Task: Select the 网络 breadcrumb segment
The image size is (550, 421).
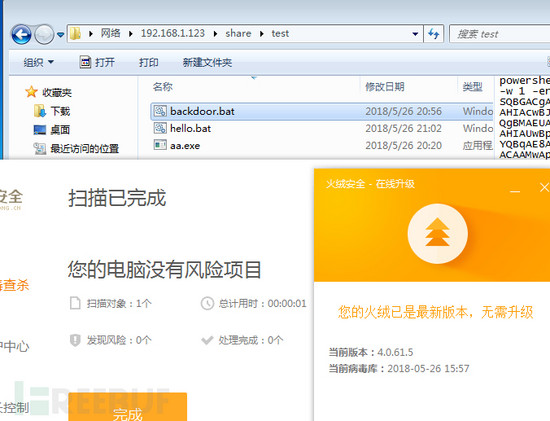Action: click(110, 33)
